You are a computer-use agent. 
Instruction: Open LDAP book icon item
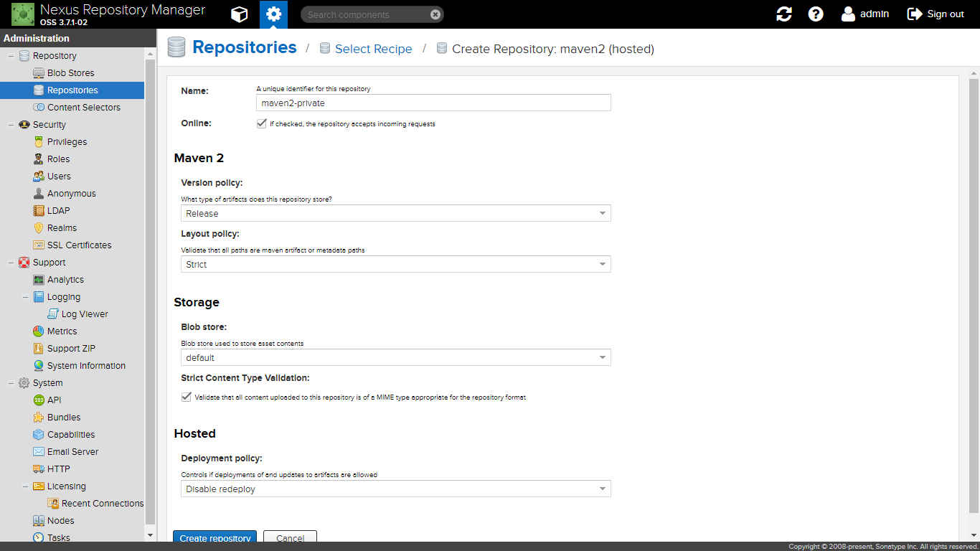click(x=39, y=211)
